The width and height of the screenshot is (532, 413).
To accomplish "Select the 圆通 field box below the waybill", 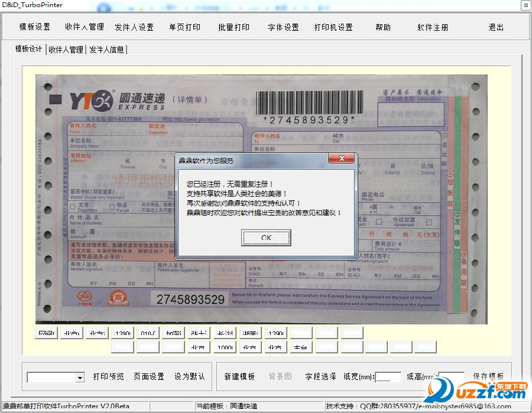I will (47, 333).
